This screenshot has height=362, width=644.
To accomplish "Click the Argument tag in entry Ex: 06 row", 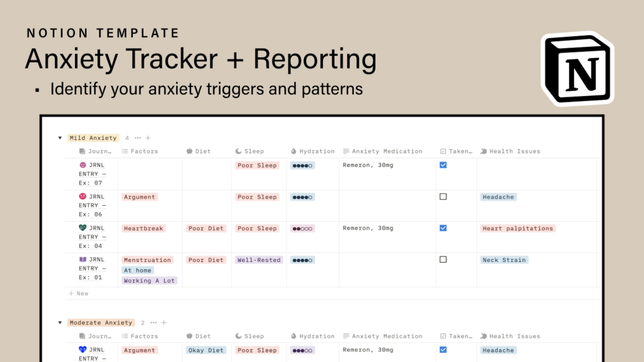I will tap(140, 197).
